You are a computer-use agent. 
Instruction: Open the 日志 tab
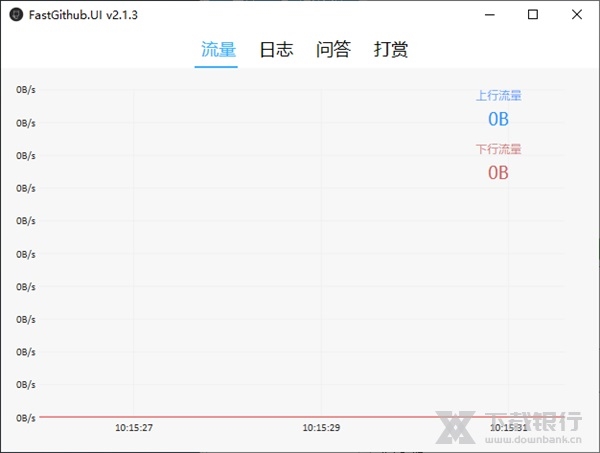(x=276, y=50)
